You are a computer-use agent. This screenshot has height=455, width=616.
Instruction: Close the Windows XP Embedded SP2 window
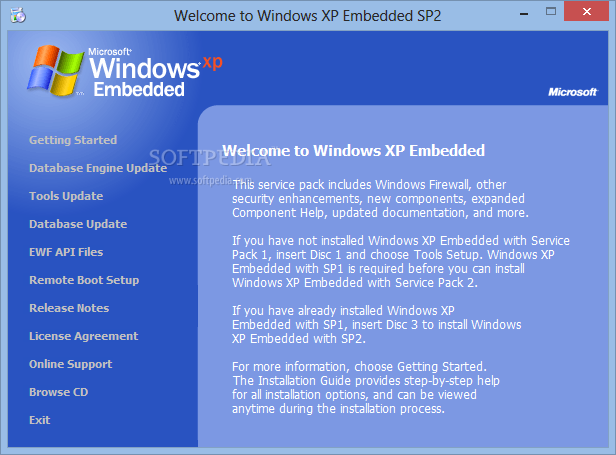(587, 11)
